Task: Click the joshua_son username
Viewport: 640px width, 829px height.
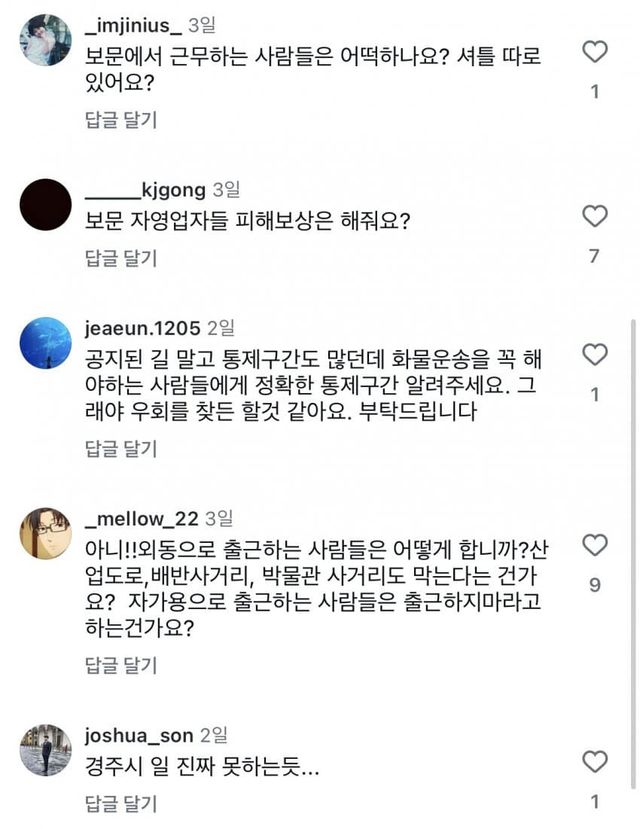Action: (137, 735)
